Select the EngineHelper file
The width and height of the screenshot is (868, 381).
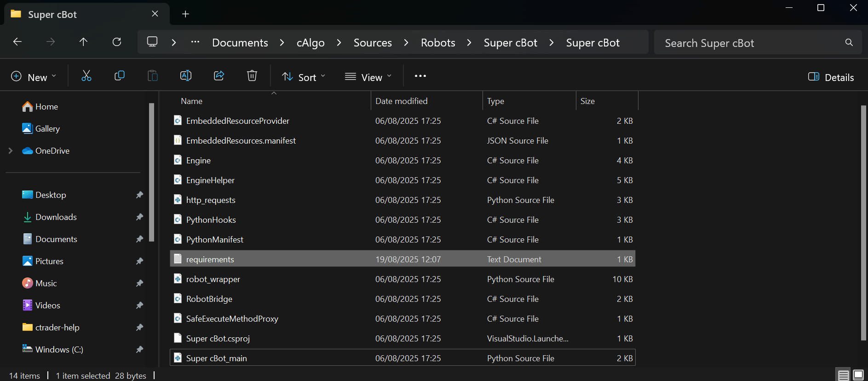[x=402, y=180]
